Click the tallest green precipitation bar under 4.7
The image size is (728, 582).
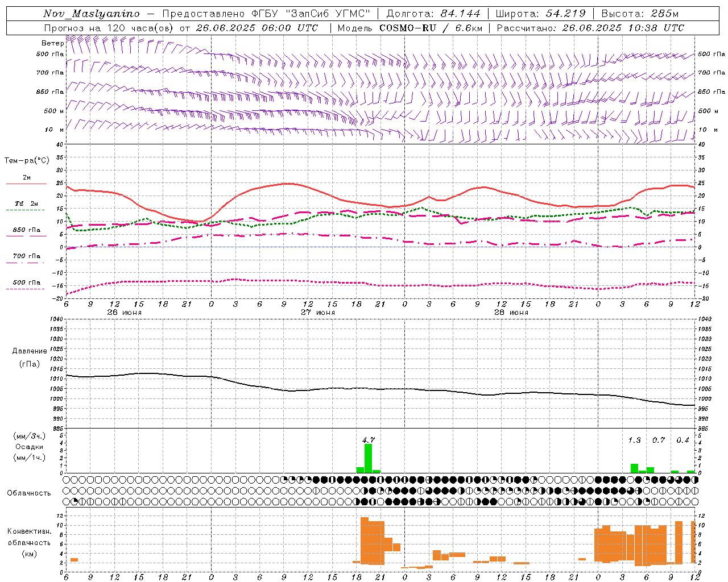tap(368, 458)
